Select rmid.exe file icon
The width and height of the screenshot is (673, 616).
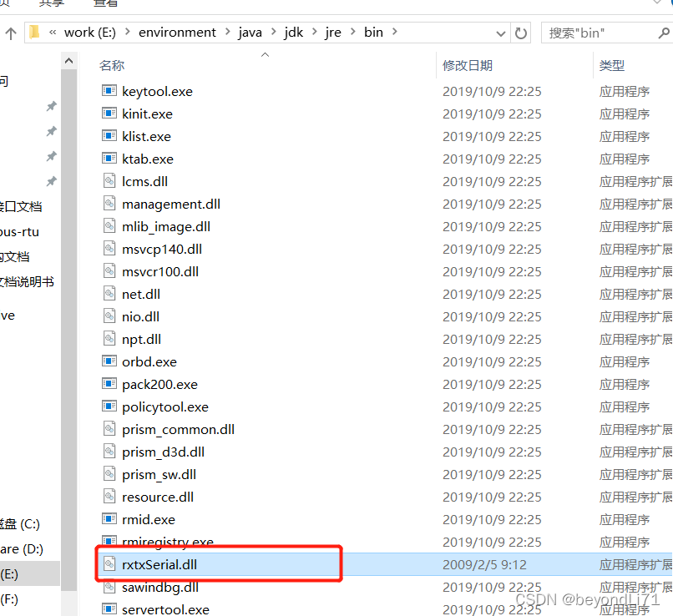[109, 519]
